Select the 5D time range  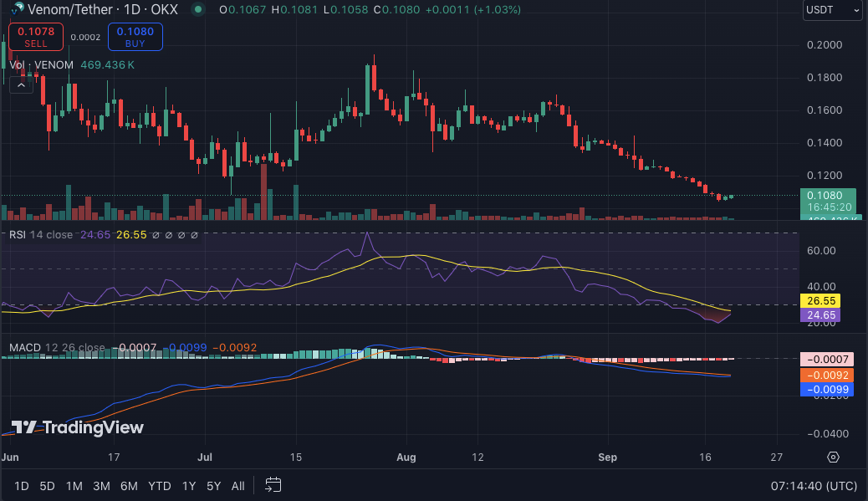click(47, 486)
